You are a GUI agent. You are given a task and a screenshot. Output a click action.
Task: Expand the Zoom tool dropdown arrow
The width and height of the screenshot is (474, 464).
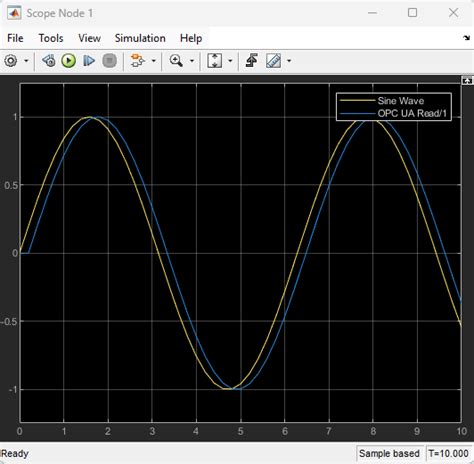(192, 61)
